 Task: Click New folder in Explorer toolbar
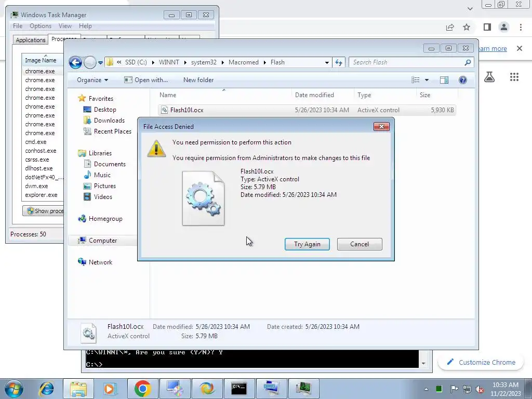click(x=198, y=80)
